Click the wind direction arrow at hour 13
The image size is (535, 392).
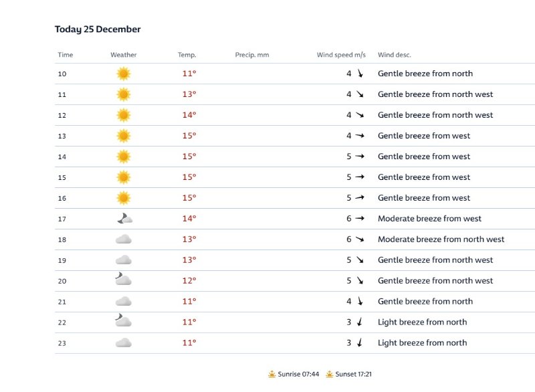[360, 136]
